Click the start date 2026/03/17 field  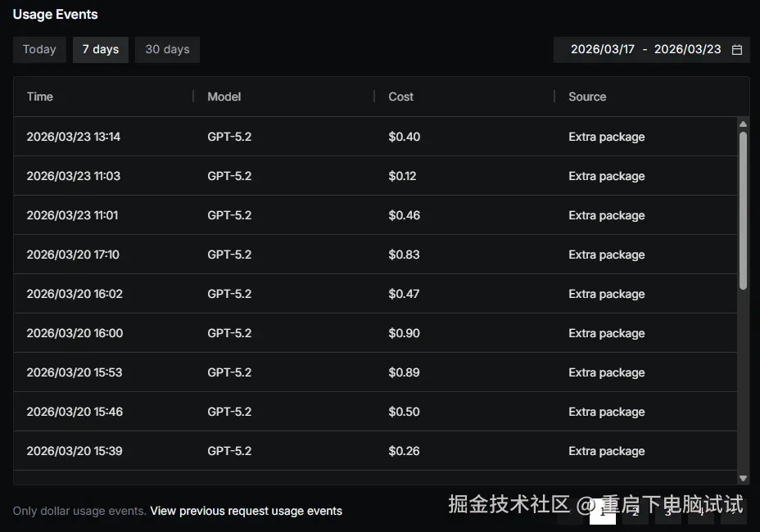pyautogui.click(x=602, y=49)
